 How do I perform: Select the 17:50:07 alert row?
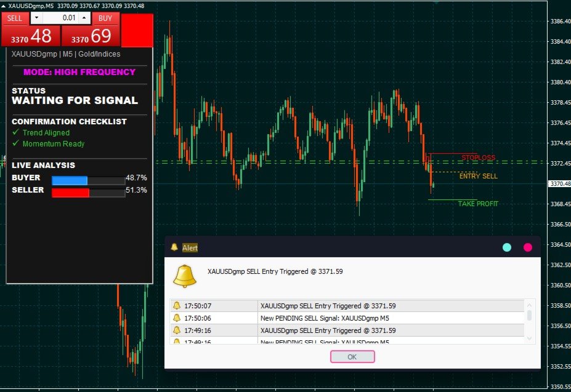[347, 306]
